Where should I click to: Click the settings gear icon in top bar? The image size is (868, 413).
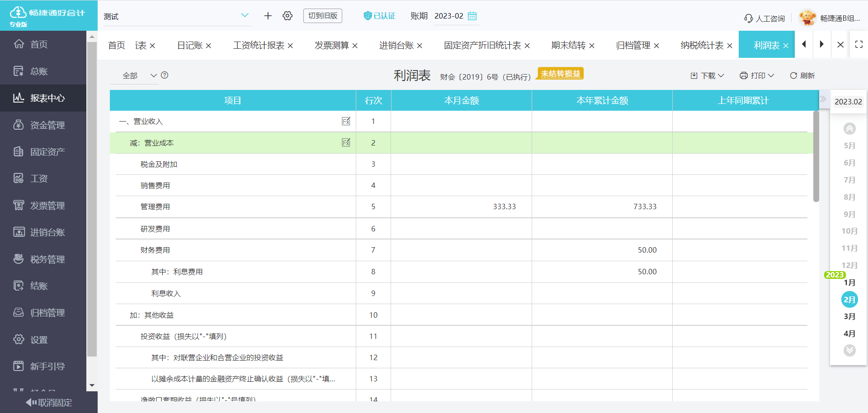(288, 16)
